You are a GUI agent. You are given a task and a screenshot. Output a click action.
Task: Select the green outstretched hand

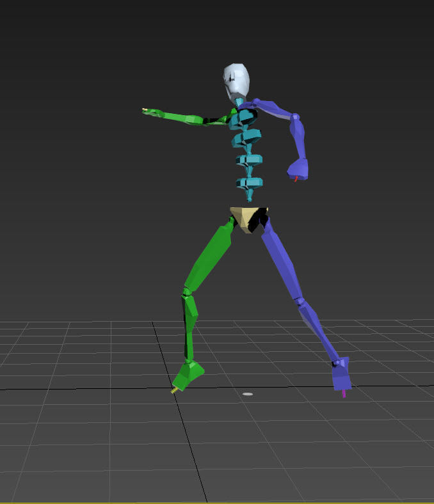click(154, 113)
